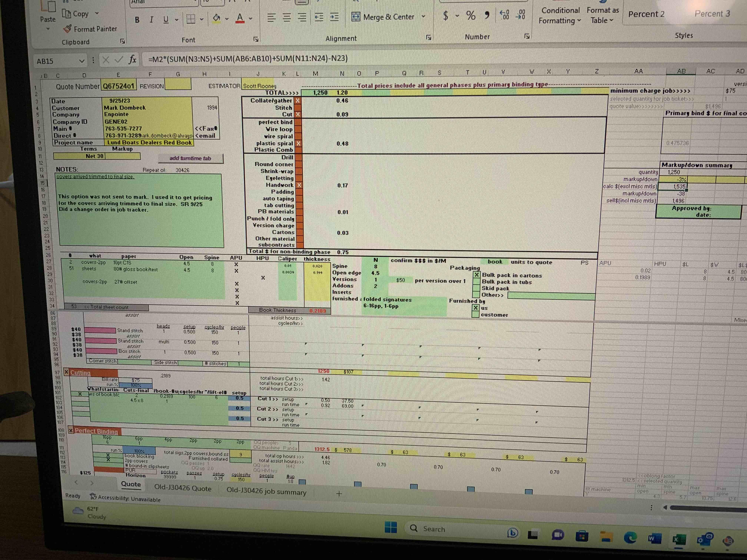Expand the Merge & Center dropdown arrow
Image resolution: width=747 pixels, height=560 pixels.
point(424,16)
